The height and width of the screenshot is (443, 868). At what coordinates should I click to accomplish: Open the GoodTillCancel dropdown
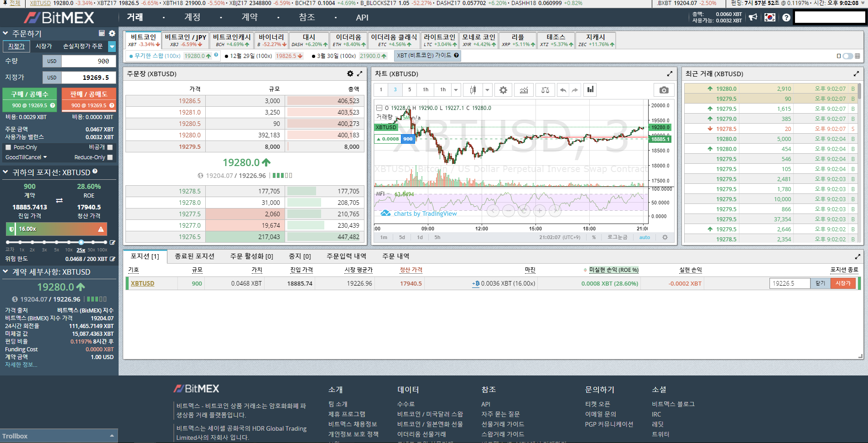[26, 157]
